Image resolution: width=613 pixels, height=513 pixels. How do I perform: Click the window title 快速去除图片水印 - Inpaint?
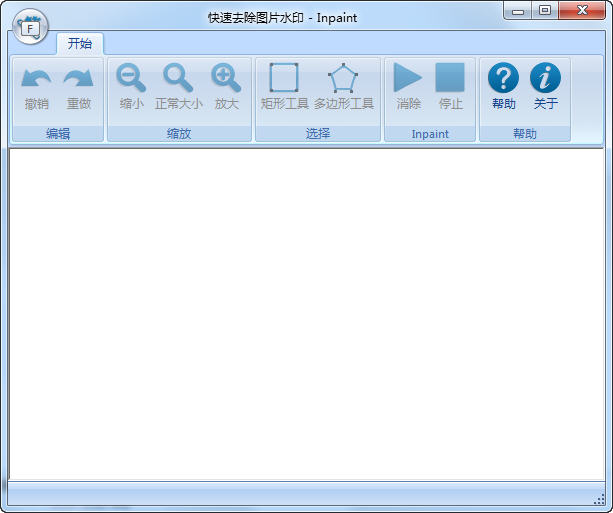click(283, 18)
